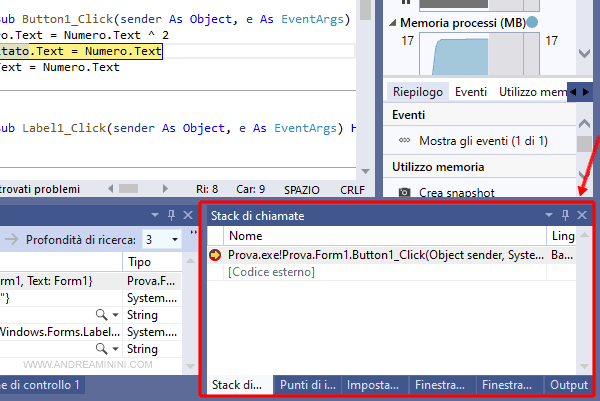Image resolution: width=600 pixels, height=401 pixels.
Task: Open Stack di chiamate window options dropdown
Action: click(x=547, y=215)
